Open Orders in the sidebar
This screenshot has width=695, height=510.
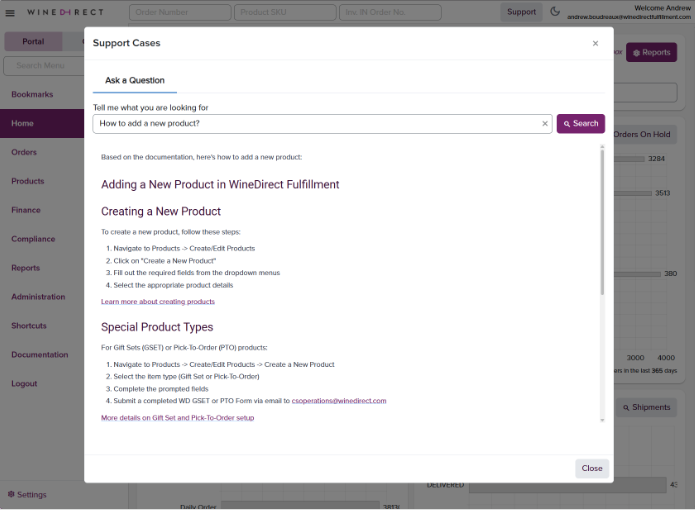coord(24,152)
